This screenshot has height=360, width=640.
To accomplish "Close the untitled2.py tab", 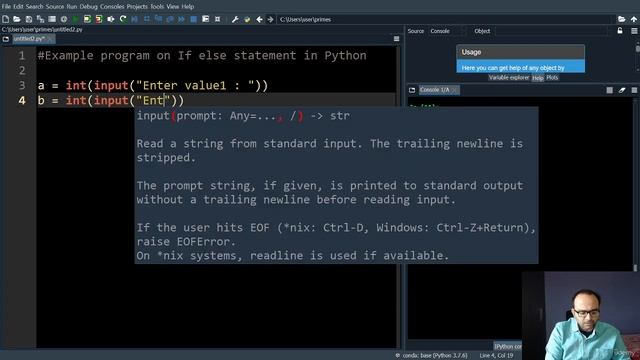I will pyautogui.click(x=51, y=39).
